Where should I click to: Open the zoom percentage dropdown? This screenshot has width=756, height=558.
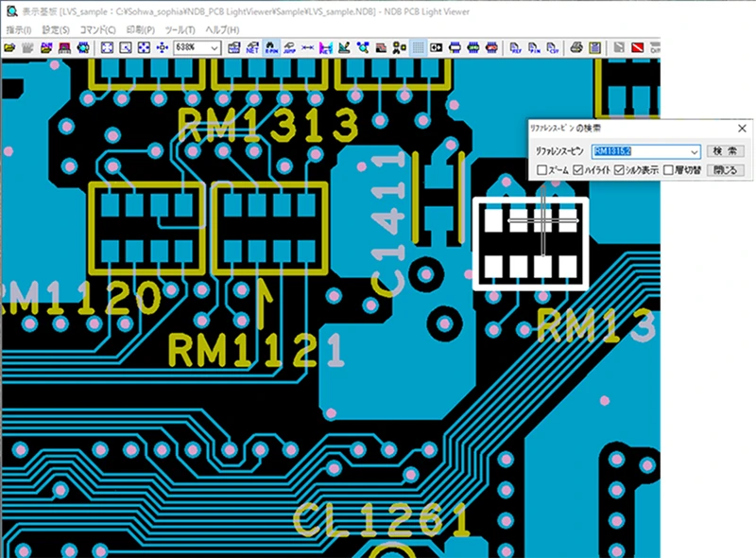[x=215, y=47]
